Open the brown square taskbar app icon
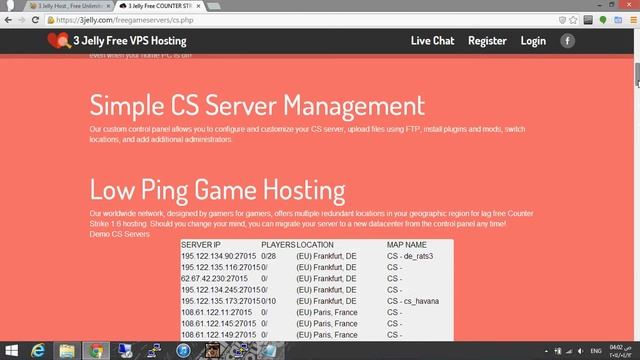This screenshot has width=640, height=360. tap(212, 351)
